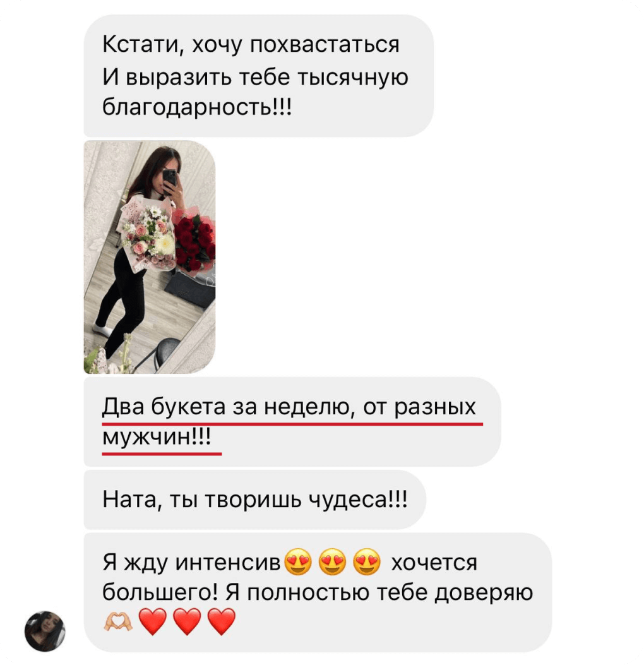Click the word 'благодарность!!!' in the first message
Image resolution: width=644 pixels, height=665 pixels.
[197, 107]
